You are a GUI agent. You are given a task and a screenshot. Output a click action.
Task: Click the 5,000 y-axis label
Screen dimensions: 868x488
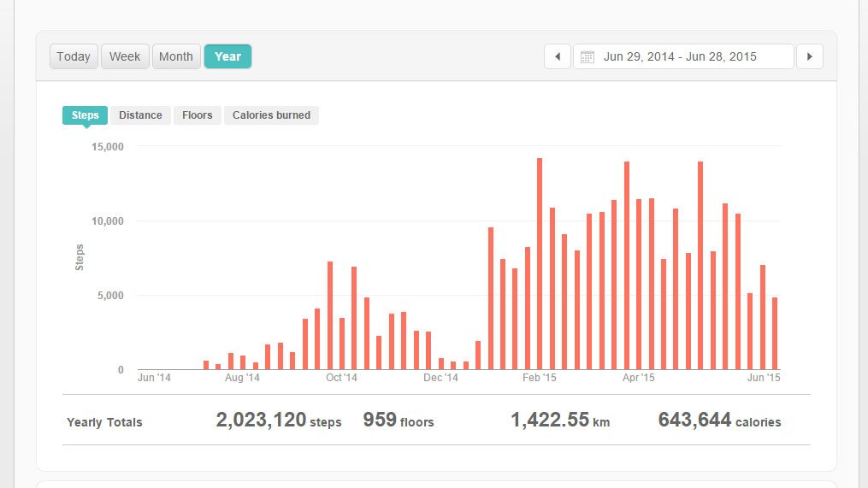tap(110, 296)
